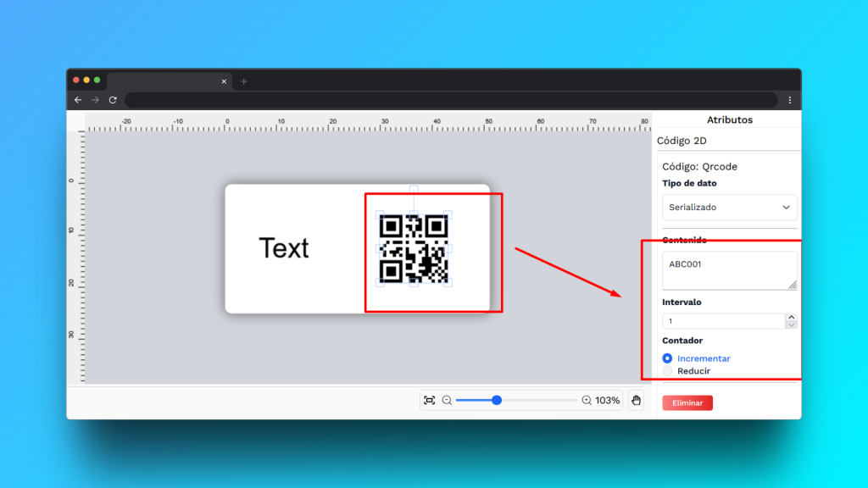This screenshot has width=868, height=488.
Task: Increase Intervalo with up stepper arrow
Action: click(x=791, y=318)
